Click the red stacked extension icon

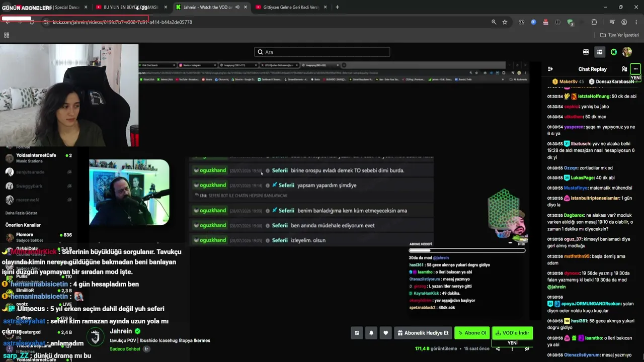[545, 22]
